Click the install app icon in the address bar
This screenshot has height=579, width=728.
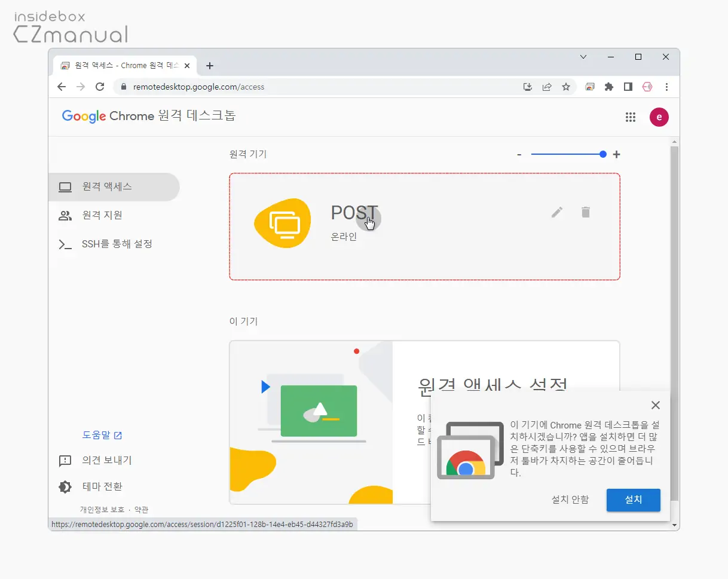(x=528, y=87)
